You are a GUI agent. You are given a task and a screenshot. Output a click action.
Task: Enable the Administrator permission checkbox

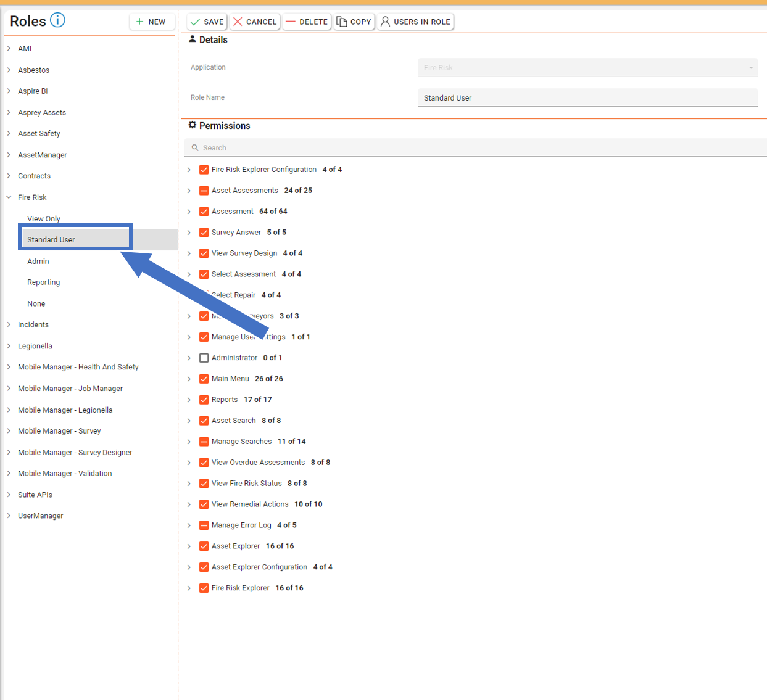coord(204,358)
